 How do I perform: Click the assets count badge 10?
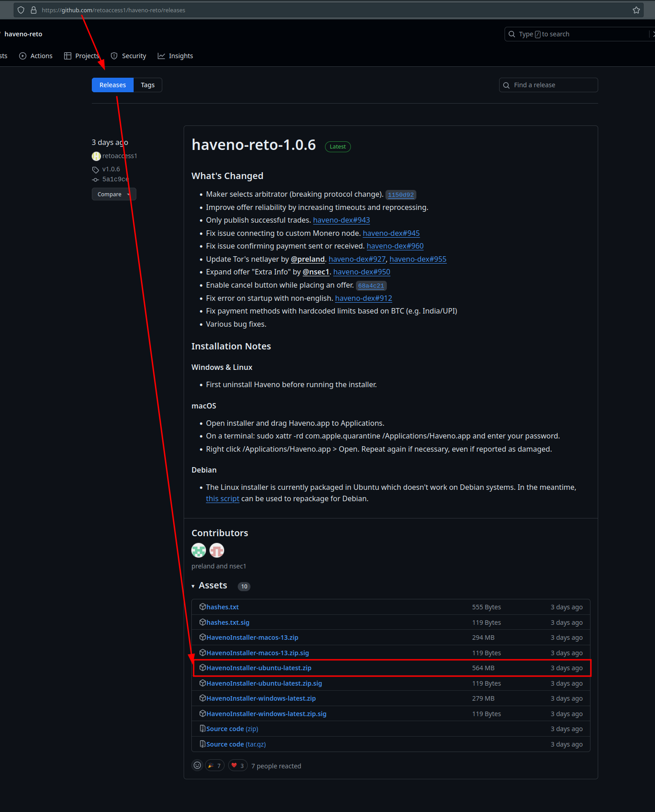point(244,586)
